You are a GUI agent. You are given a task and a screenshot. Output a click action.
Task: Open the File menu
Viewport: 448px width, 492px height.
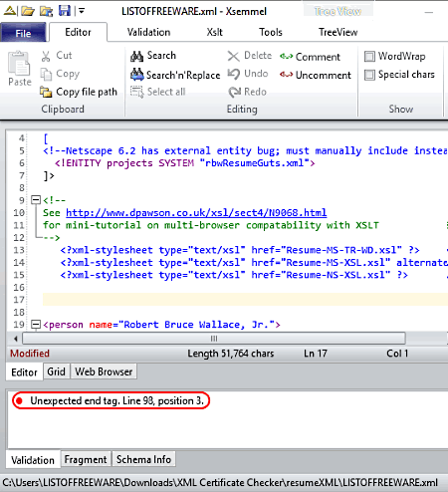[x=23, y=33]
